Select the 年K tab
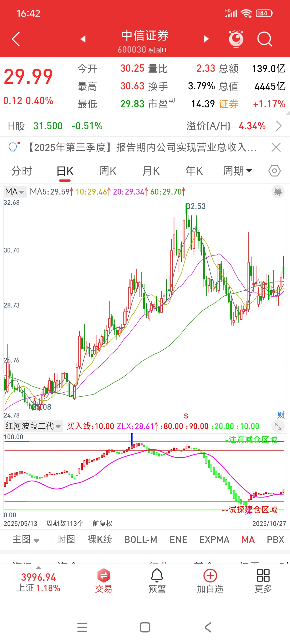Image resolution: width=290 pixels, height=644 pixels. tap(194, 171)
